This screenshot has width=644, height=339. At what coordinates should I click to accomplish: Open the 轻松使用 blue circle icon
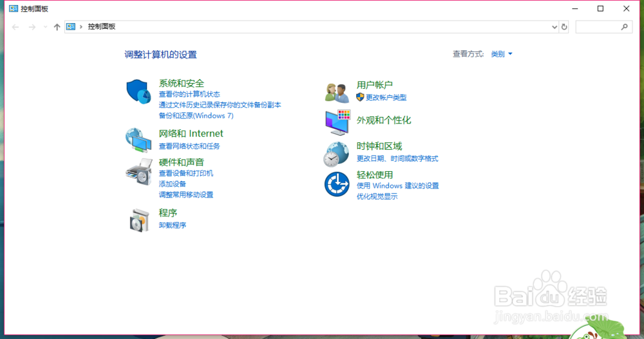tap(337, 184)
